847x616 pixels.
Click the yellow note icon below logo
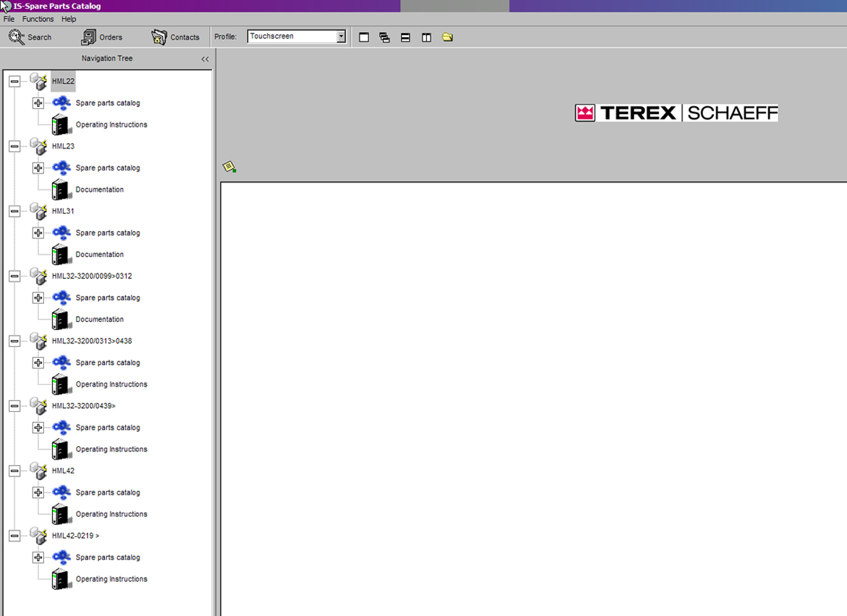click(x=229, y=167)
